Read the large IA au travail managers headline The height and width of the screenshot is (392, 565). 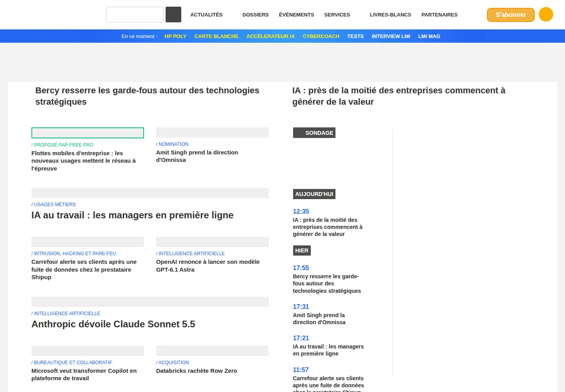click(x=132, y=215)
